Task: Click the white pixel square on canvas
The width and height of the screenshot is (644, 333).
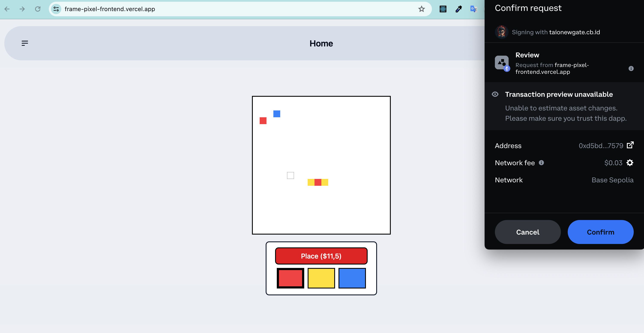Action: tap(290, 175)
